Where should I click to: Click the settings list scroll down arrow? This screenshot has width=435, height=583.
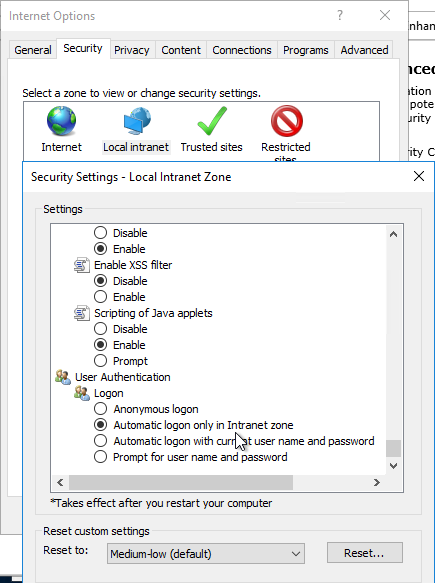pyautogui.click(x=393, y=466)
